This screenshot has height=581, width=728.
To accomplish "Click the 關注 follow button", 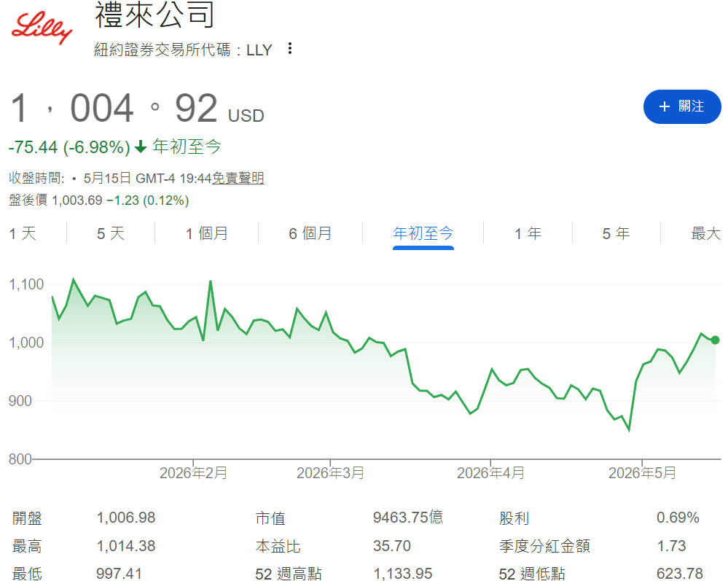I will click(682, 107).
